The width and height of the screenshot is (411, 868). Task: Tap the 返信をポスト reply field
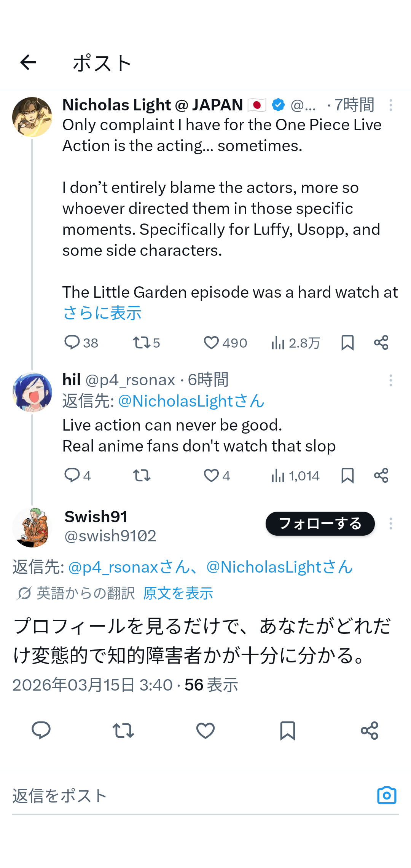pyautogui.click(x=152, y=796)
